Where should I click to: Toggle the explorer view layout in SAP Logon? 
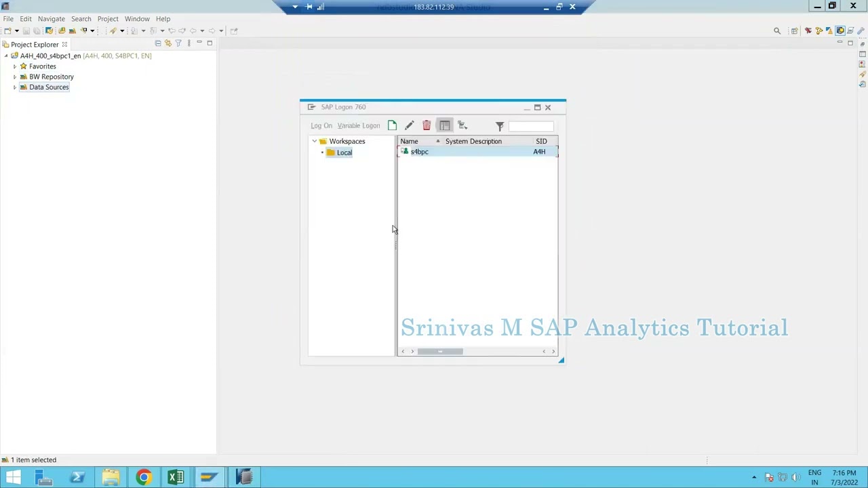(444, 125)
